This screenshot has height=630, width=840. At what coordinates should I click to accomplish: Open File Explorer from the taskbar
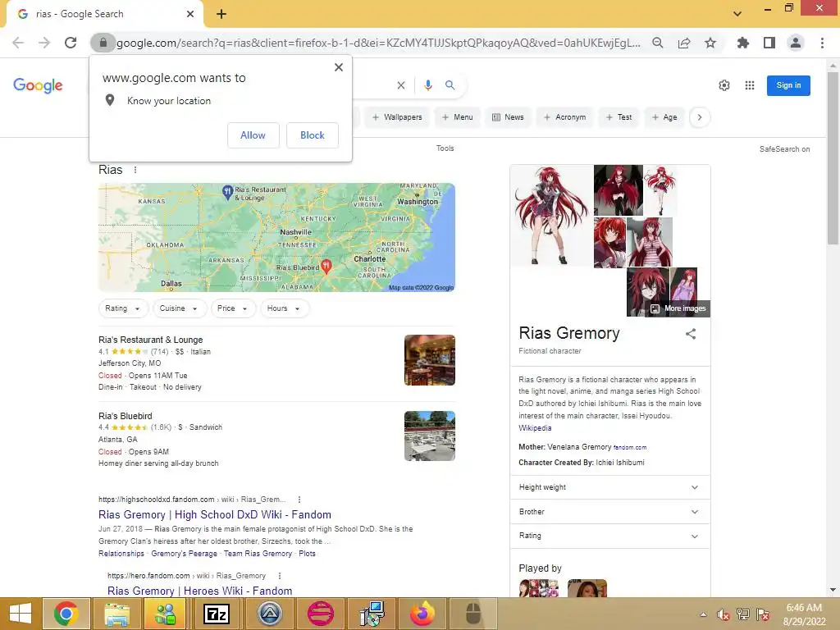pos(116,614)
